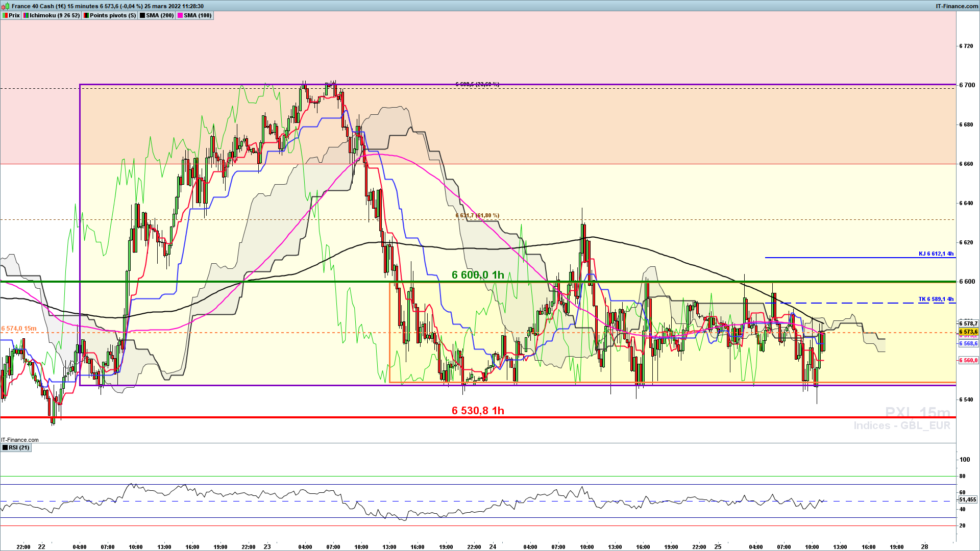Click the KJ 6 612,1 4h line label

[x=936, y=254]
